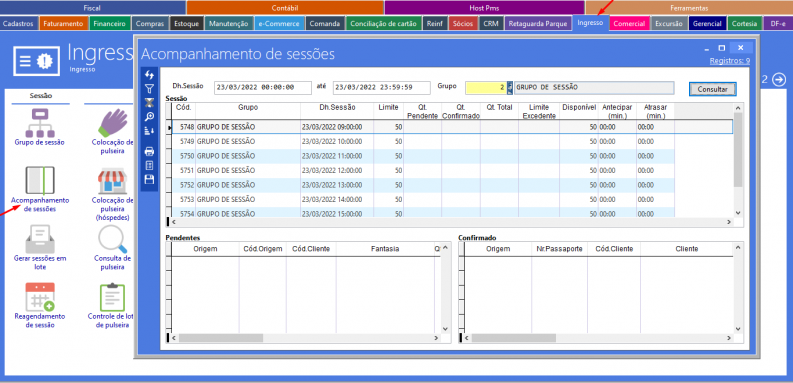Click the Dh.Sessão start date field
793x383 pixels.
coord(262,88)
